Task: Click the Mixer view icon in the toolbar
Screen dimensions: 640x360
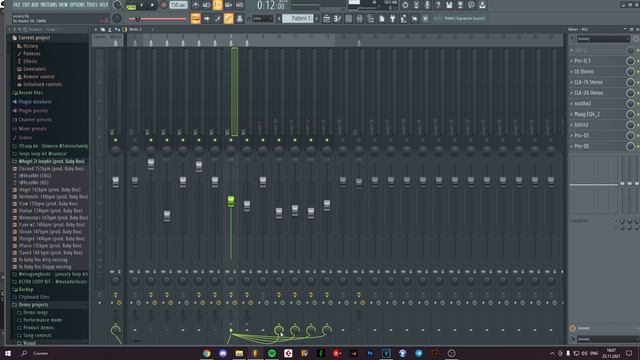Action: pyautogui.click(x=360, y=18)
